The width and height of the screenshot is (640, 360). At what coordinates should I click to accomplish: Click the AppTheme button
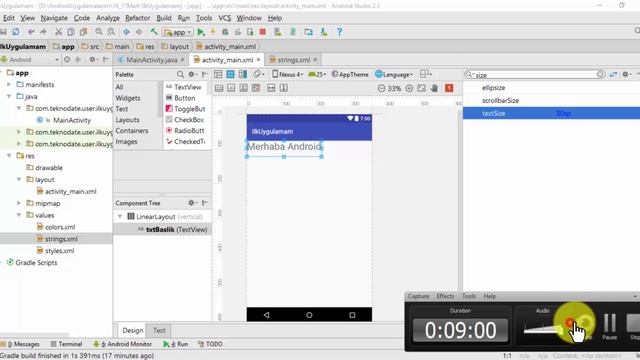[350, 74]
